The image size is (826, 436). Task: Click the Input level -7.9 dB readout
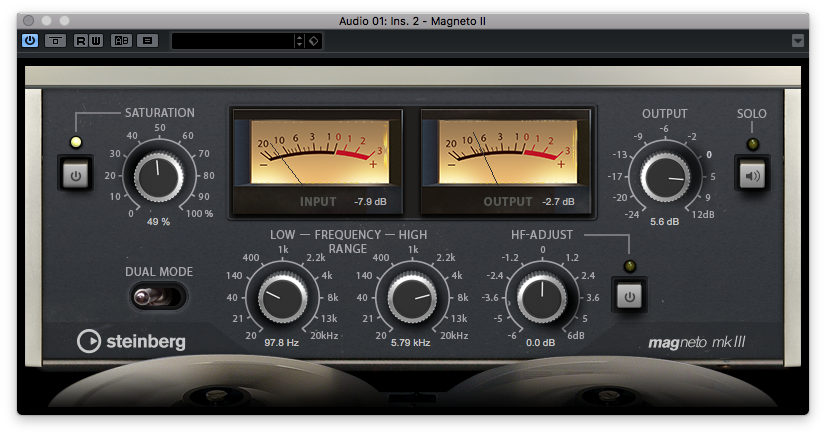(x=370, y=202)
